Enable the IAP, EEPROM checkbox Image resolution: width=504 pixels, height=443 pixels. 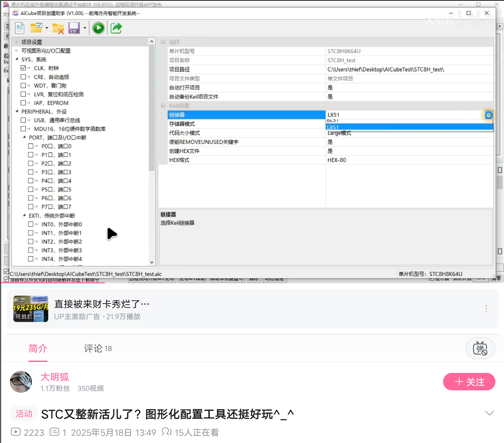click(23, 103)
